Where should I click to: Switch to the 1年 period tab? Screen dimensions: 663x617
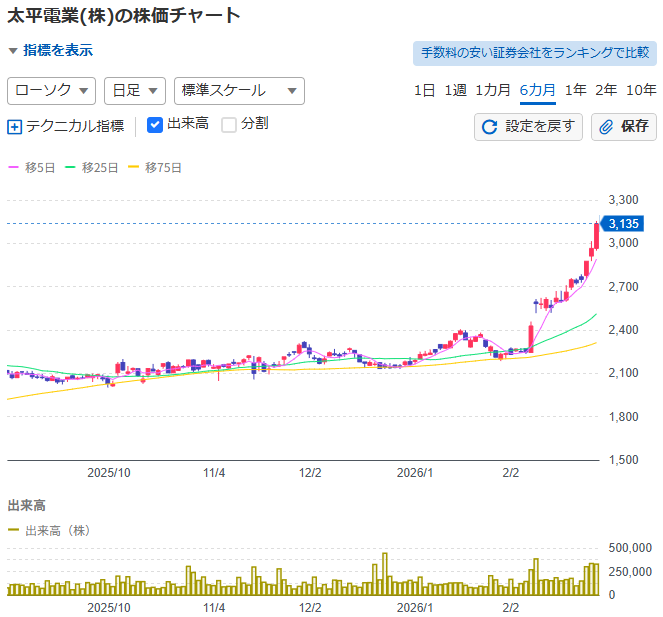click(x=575, y=90)
